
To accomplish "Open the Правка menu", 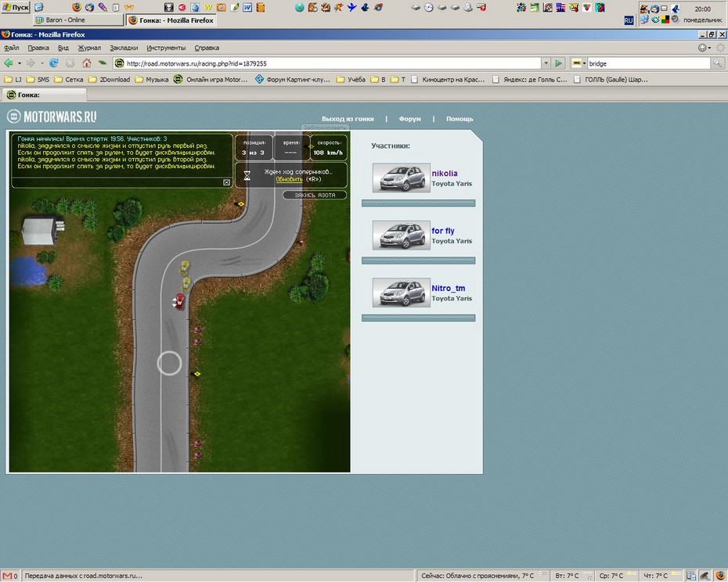I will (x=38, y=48).
